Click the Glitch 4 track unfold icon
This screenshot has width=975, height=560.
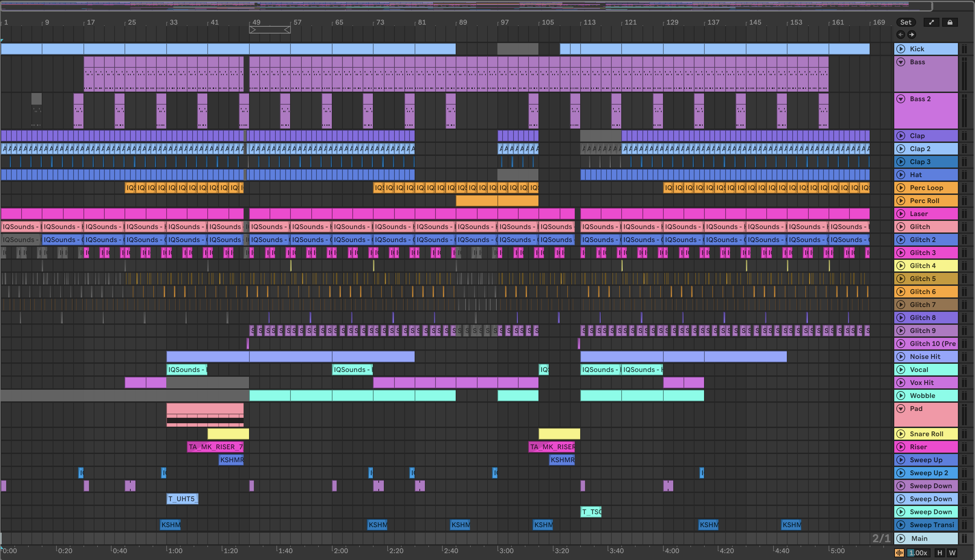pos(901,266)
